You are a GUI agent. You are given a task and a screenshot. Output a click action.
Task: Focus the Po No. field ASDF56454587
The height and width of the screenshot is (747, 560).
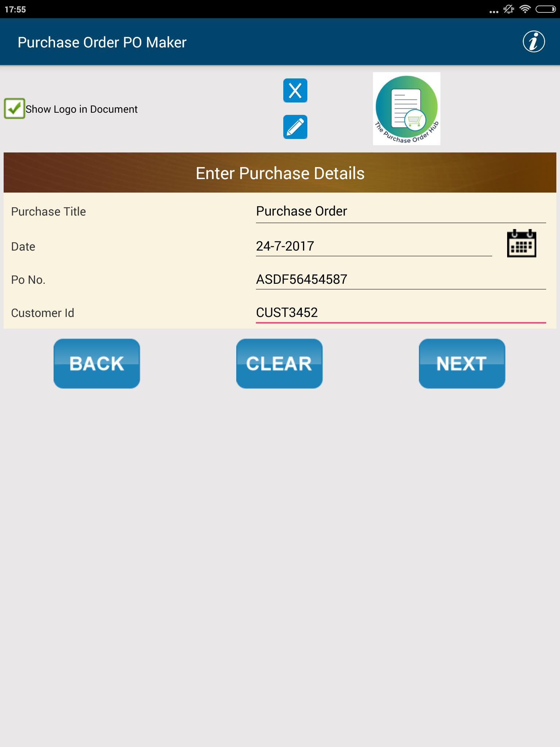pyautogui.click(x=401, y=279)
